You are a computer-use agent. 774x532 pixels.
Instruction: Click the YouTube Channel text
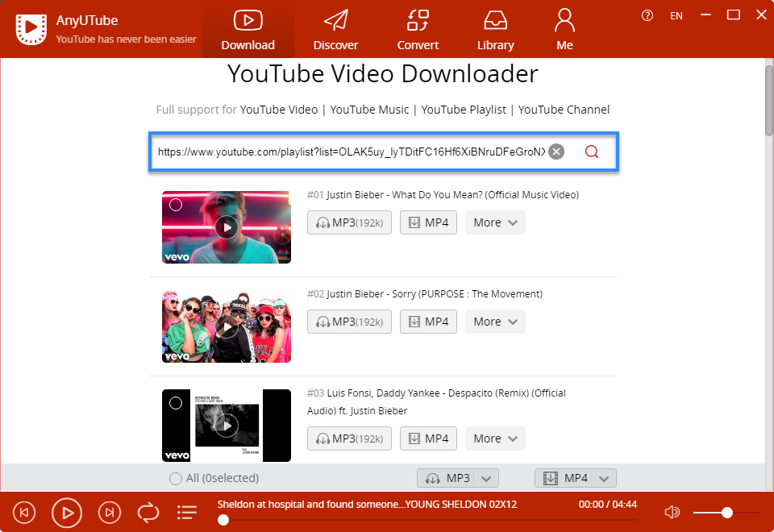[564, 110]
